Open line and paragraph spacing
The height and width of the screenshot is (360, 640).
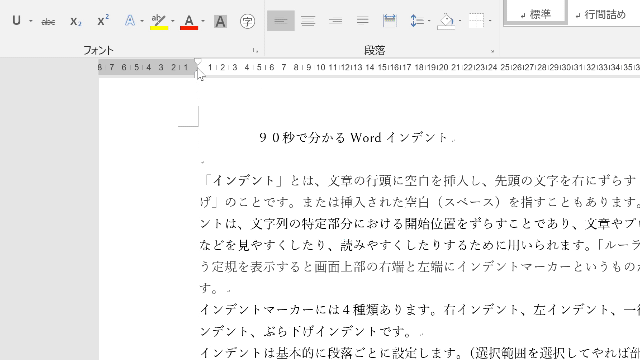(417, 20)
